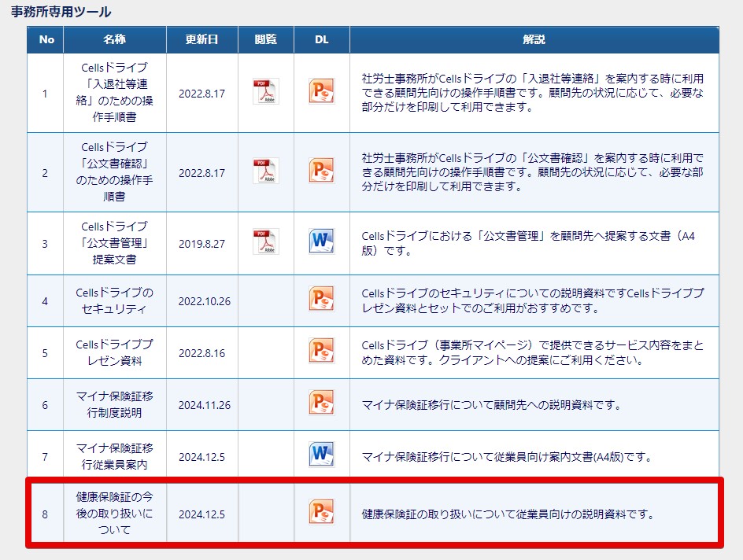Download PowerPoint for 健康保険証の今後の取り扱い

click(x=322, y=512)
